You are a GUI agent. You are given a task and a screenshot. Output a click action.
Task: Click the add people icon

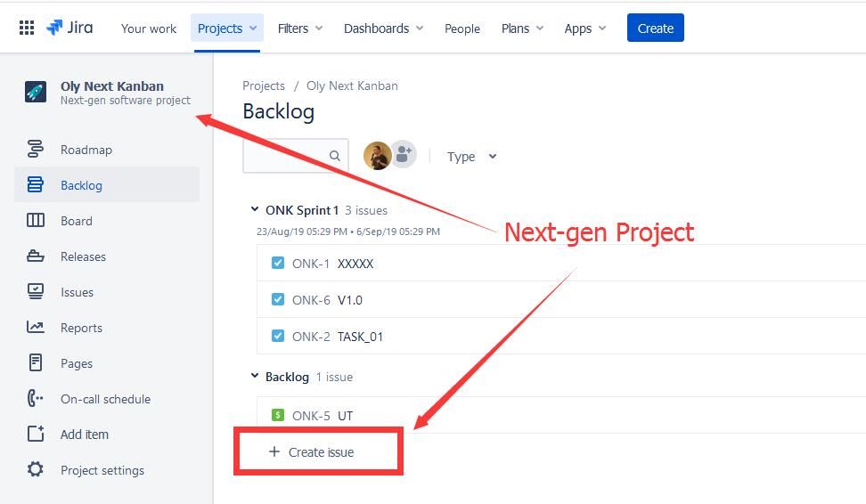(x=404, y=154)
